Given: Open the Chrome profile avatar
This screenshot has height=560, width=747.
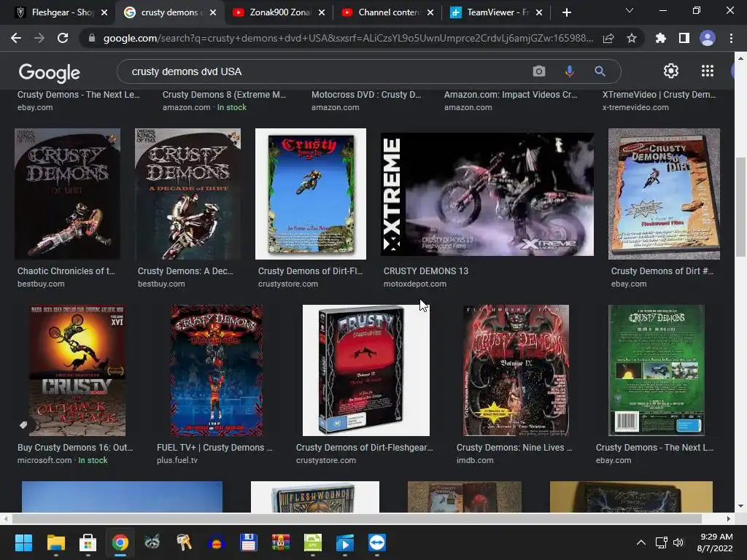Looking at the screenshot, I should pos(708,38).
